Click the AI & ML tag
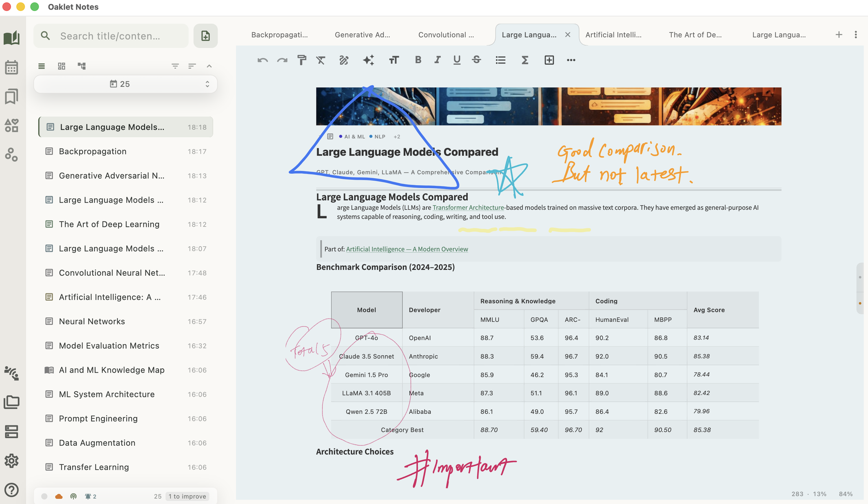 pos(352,136)
